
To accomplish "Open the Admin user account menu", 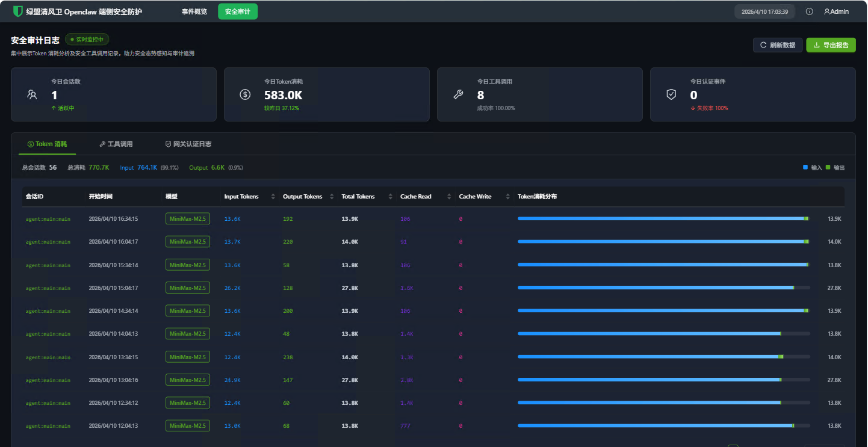I will (836, 11).
